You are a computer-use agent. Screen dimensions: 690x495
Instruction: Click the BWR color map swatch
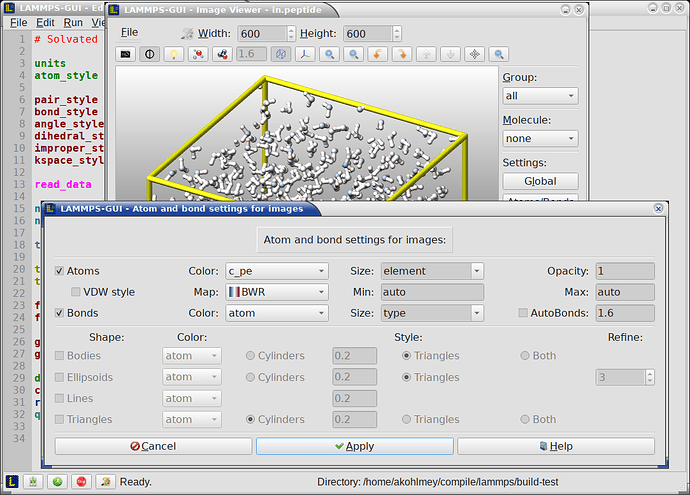click(234, 292)
